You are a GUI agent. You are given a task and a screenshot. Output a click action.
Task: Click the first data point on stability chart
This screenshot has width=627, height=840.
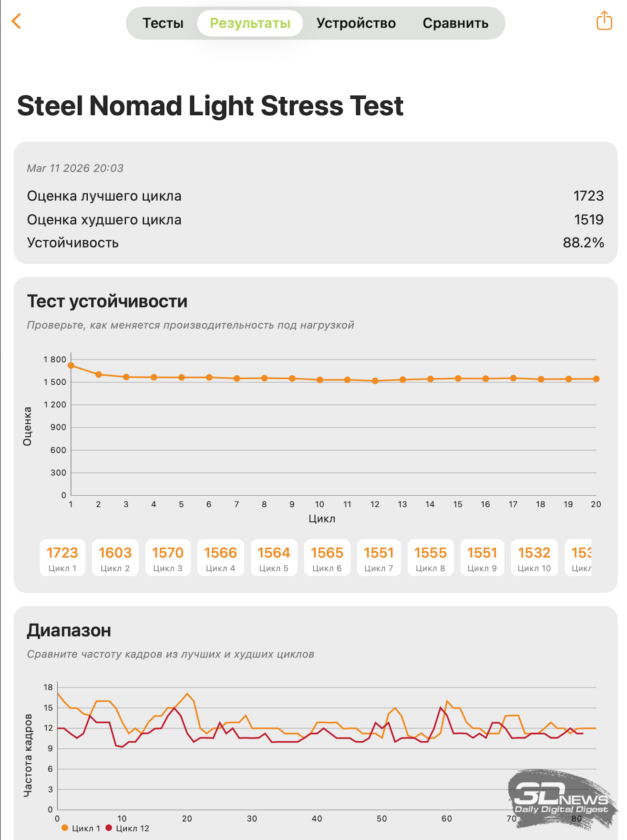pyautogui.click(x=71, y=366)
